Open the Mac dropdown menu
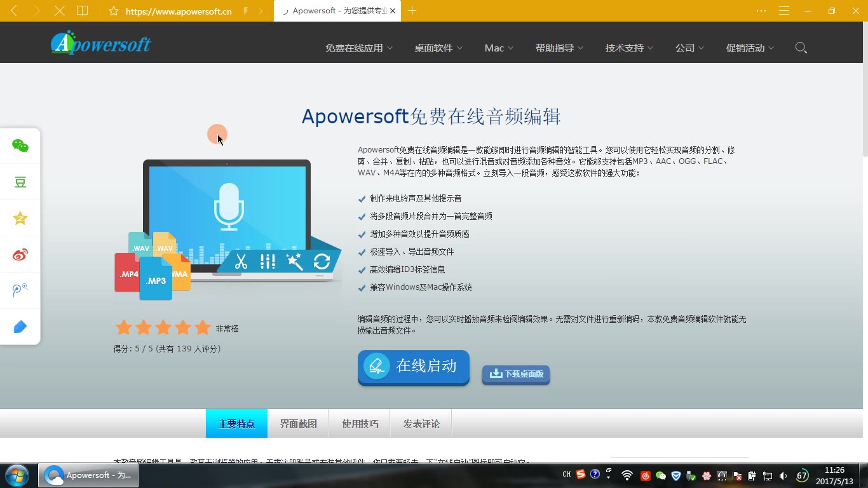Viewport: 868px width, 488px height. tap(499, 48)
